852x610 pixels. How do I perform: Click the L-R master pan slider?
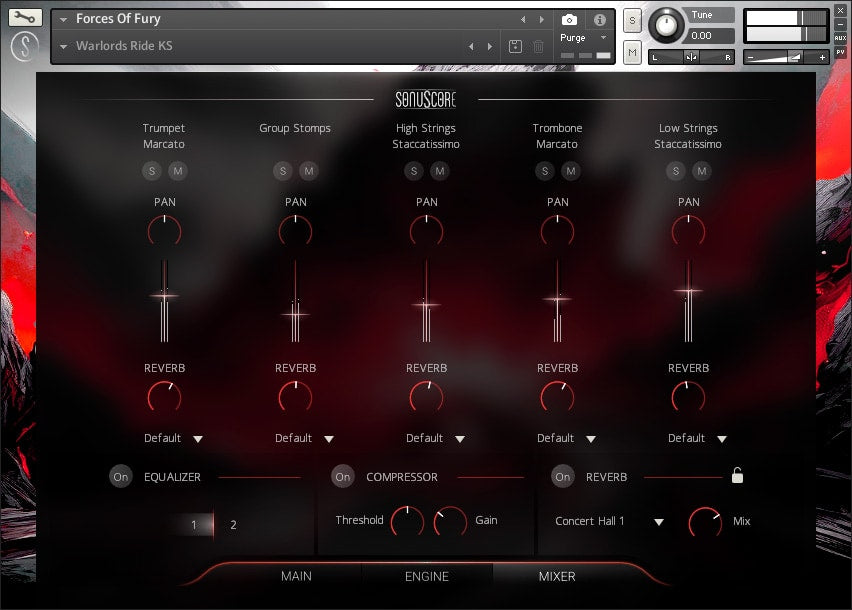click(691, 57)
